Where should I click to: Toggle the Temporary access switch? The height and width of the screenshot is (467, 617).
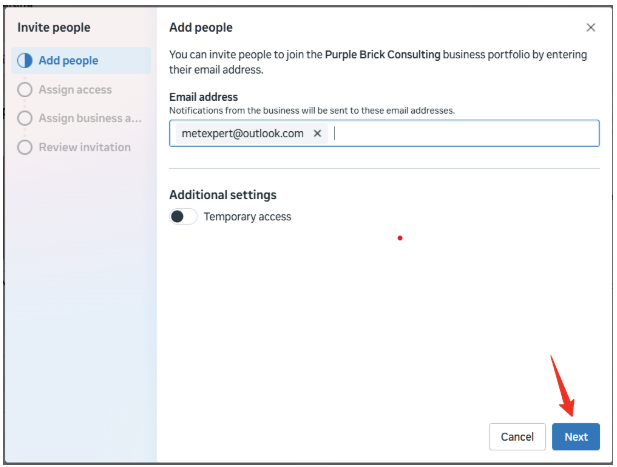pos(183,216)
